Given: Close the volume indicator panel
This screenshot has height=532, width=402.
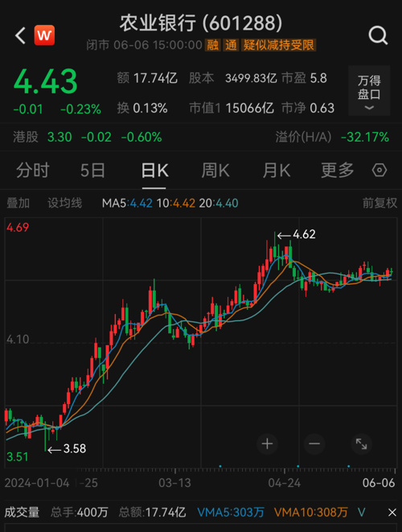Looking at the screenshot, I should [x=392, y=513].
